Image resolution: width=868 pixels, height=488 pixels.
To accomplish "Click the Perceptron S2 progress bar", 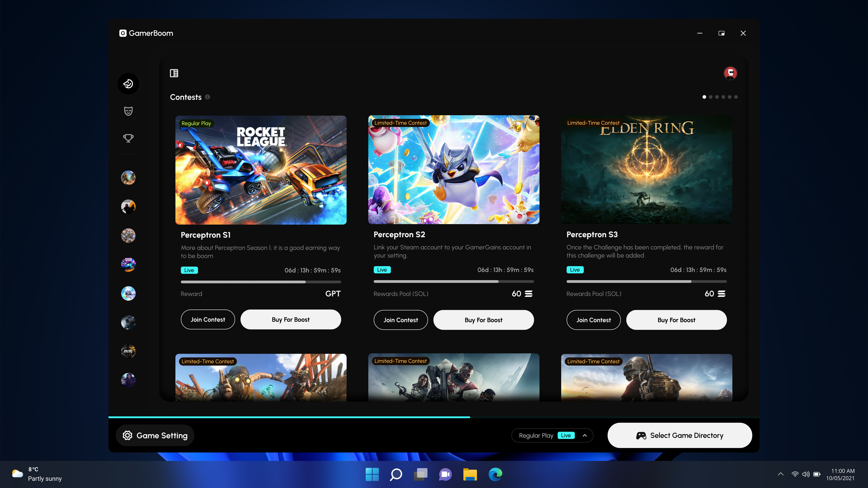I will click(454, 281).
